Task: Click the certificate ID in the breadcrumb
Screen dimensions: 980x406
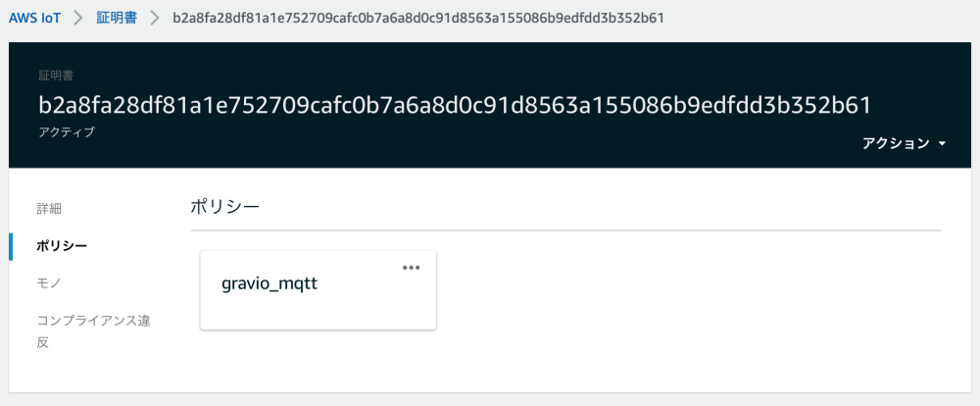Action: click(x=418, y=18)
